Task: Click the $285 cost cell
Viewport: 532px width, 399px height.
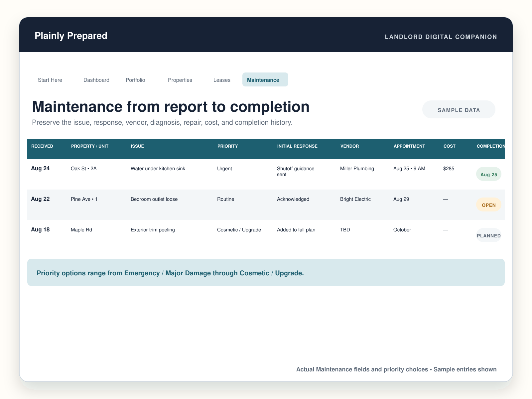Action: click(449, 169)
